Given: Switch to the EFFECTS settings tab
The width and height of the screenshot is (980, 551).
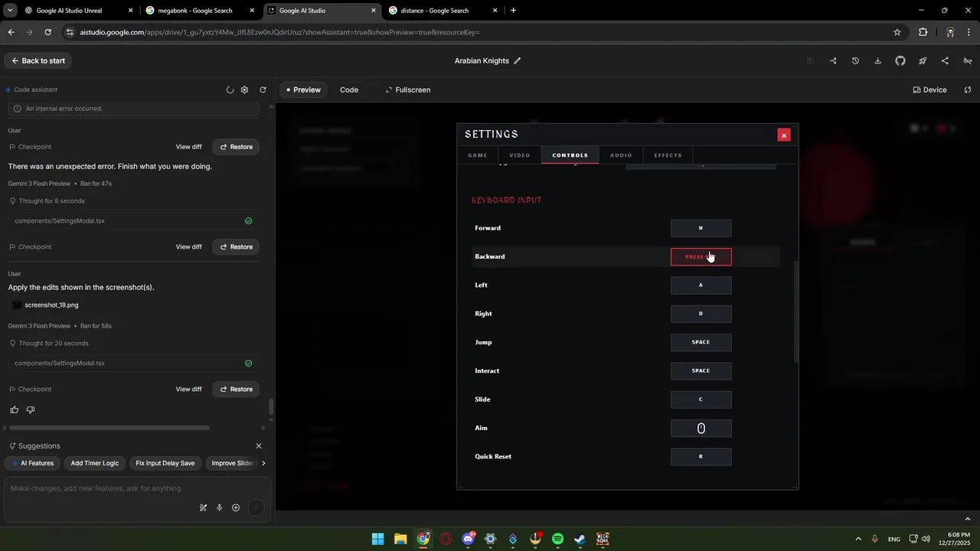Looking at the screenshot, I should (668, 155).
